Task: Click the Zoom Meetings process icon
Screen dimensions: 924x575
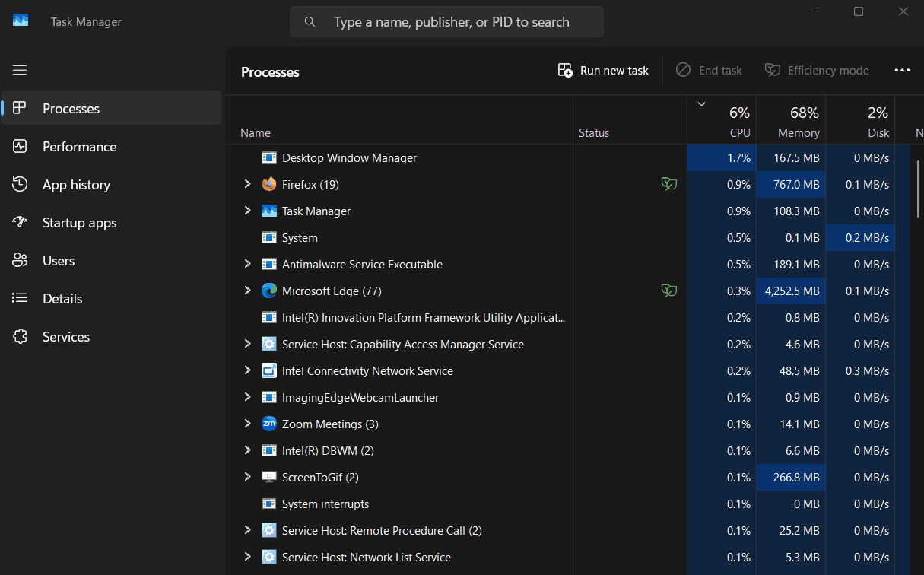Action: [x=269, y=424]
